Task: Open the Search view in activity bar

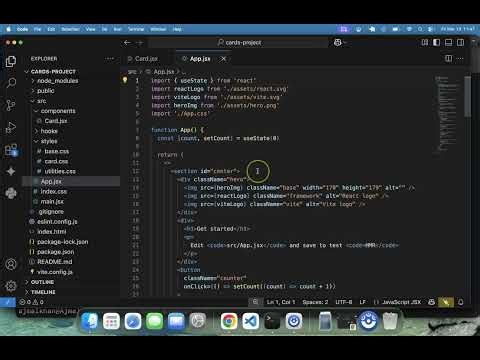Action: coord(11,83)
